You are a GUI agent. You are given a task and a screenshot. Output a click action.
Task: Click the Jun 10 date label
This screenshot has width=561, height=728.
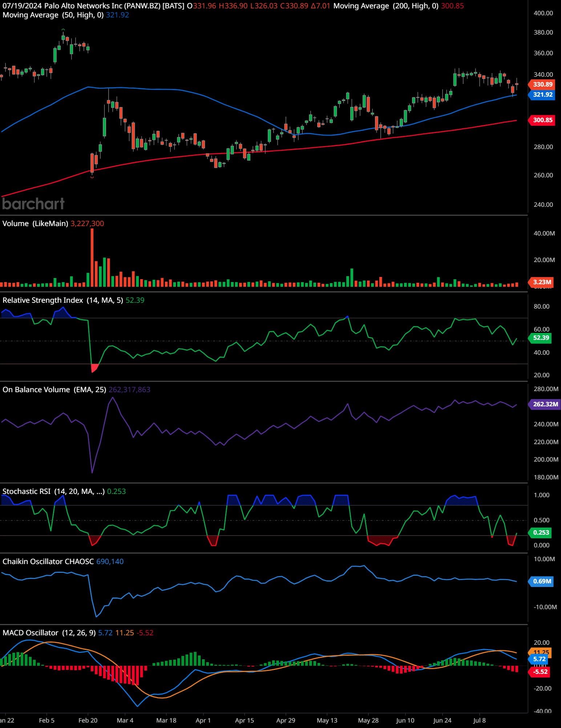click(x=405, y=720)
